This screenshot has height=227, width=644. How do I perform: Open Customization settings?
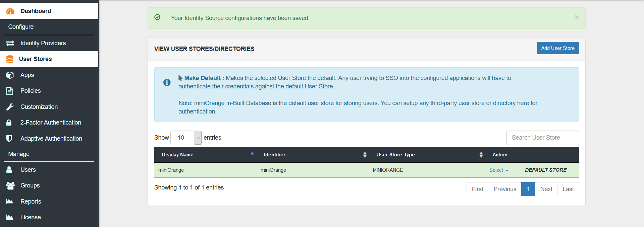tap(49, 107)
